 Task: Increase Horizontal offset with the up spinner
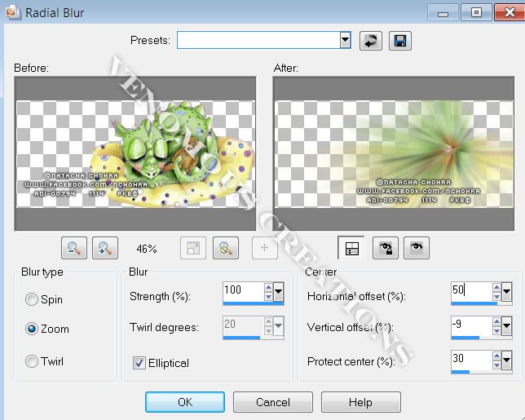tap(497, 287)
